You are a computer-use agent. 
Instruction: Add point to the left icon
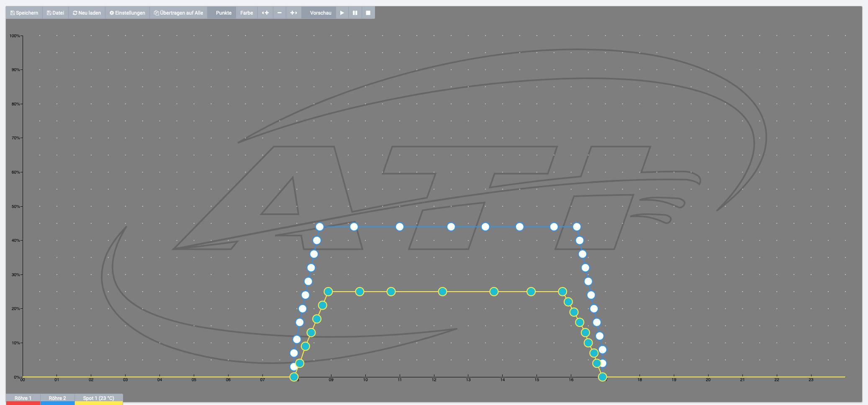point(265,13)
